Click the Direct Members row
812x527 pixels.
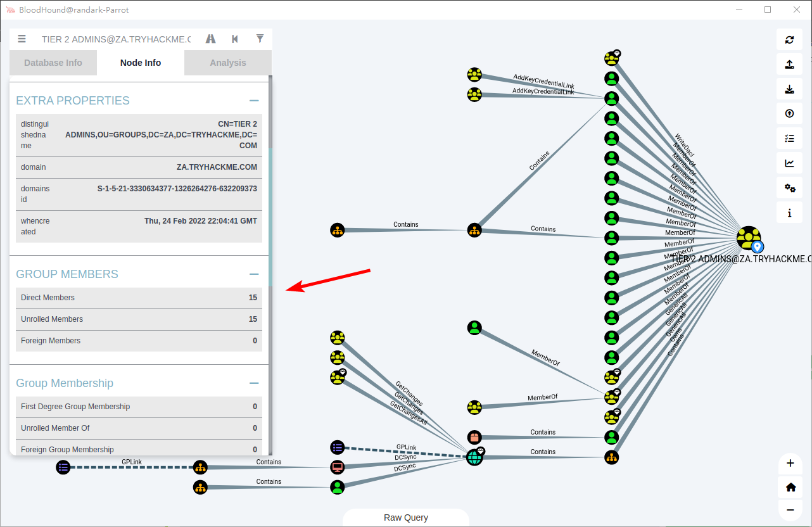[139, 298]
